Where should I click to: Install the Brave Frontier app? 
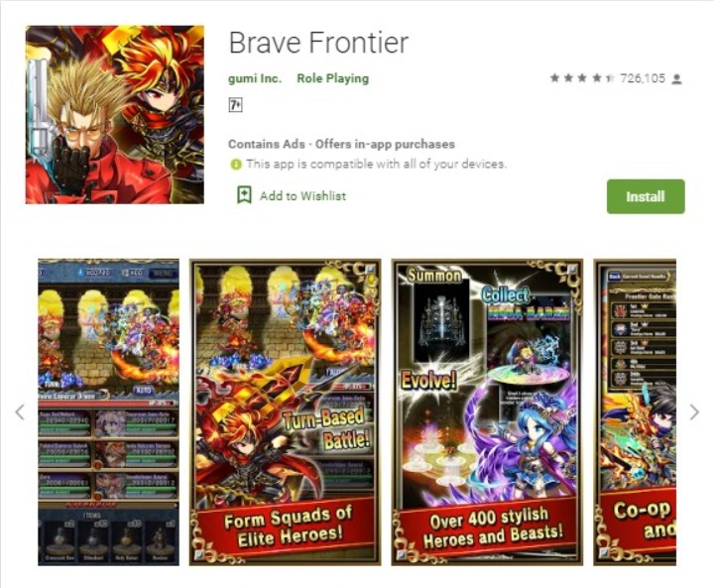(x=646, y=196)
